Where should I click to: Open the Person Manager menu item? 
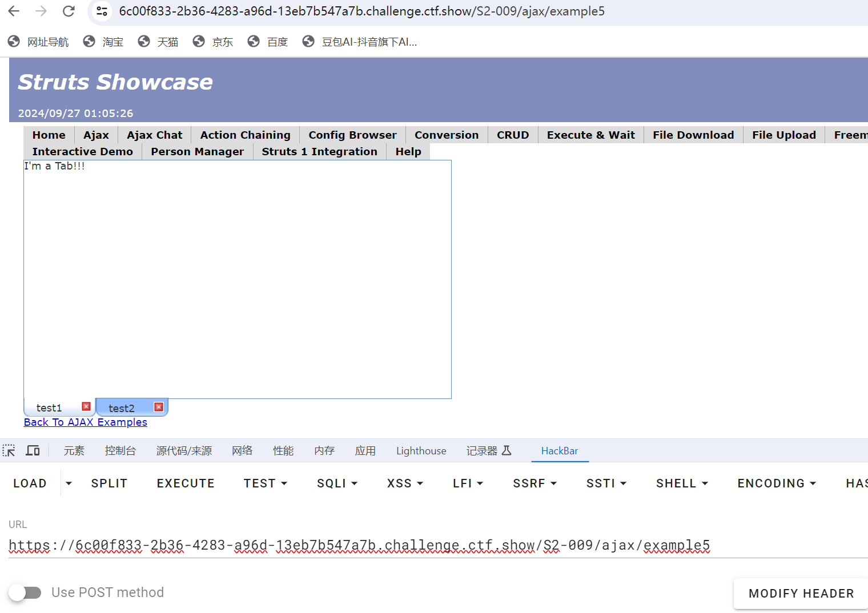198,152
